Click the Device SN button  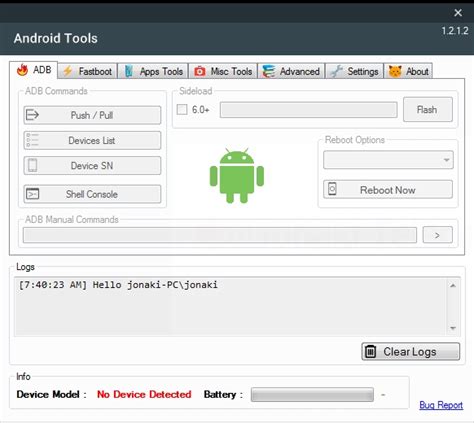point(92,165)
